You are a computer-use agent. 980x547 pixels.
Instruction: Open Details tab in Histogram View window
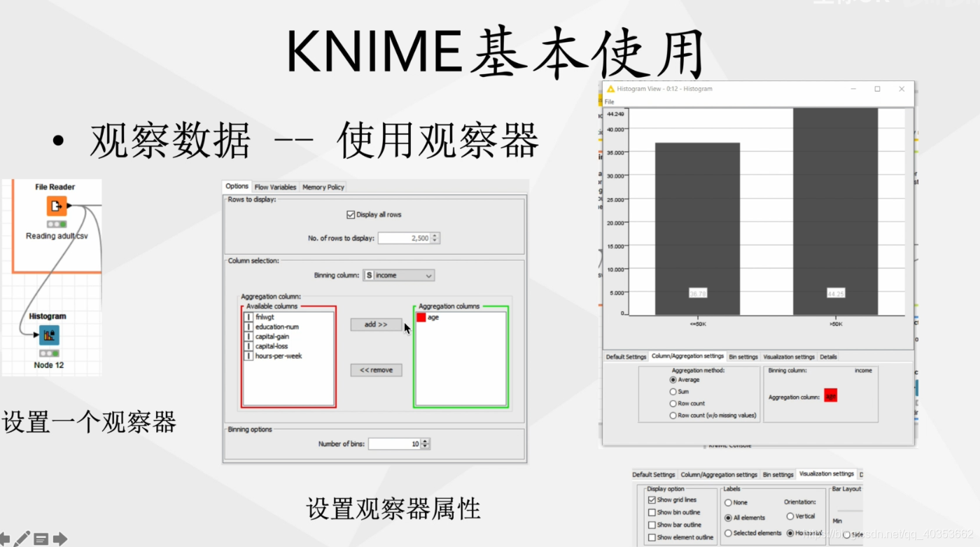pos(828,357)
